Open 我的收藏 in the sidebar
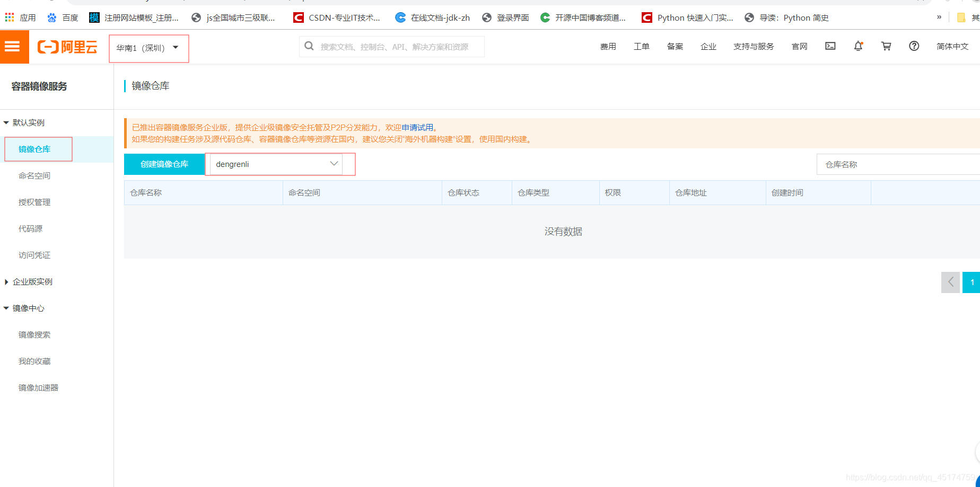Image resolution: width=980 pixels, height=487 pixels. pyautogui.click(x=34, y=361)
